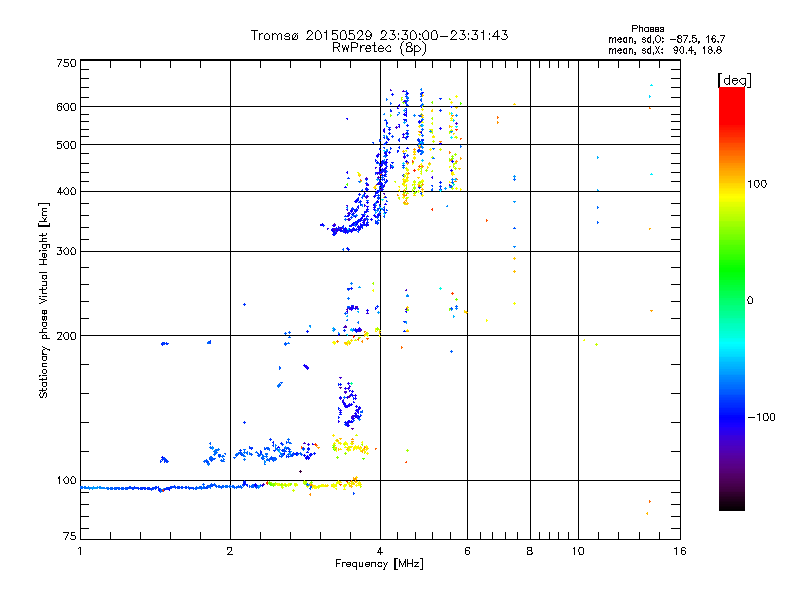Click the '500' y-axis tick label
This screenshot has width=800, height=600.
point(66,145)
